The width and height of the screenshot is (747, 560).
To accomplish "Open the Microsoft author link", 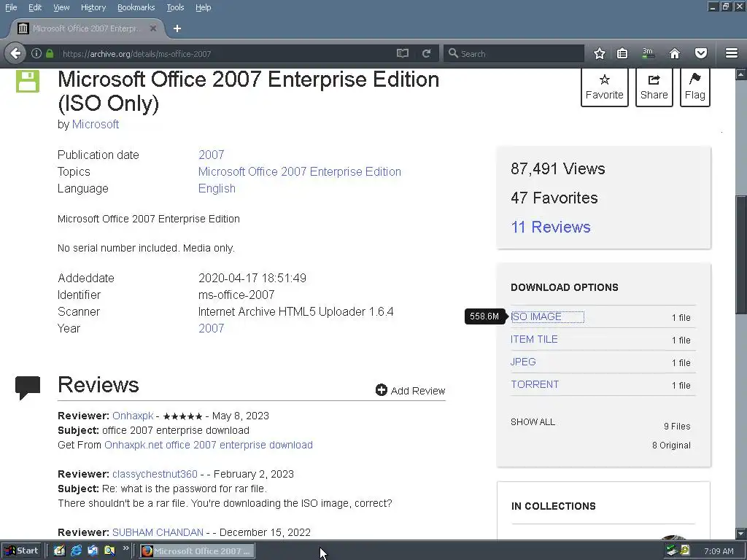I will [x=96, y=124].
